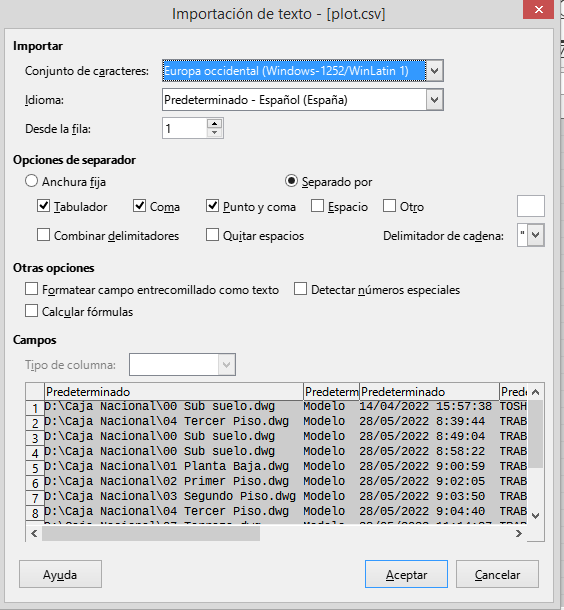564x610 pixels.
Task: Uncheck the Coma separator checkbox
Action: pyautogui.click(x=139, y=206)
